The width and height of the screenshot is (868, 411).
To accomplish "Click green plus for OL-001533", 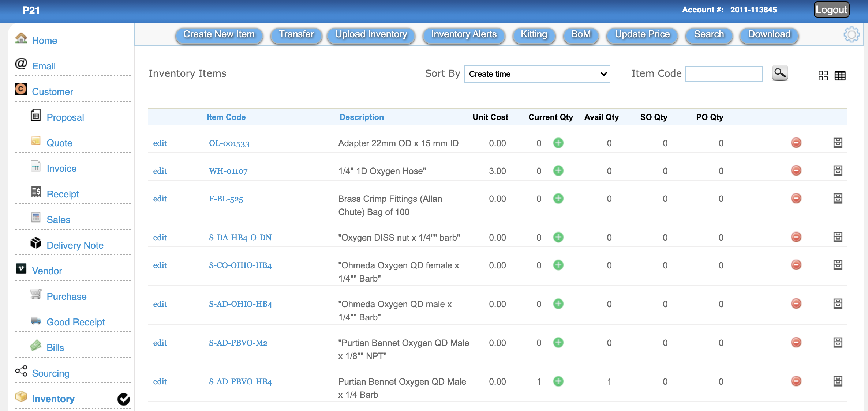I will click(558, 143).
